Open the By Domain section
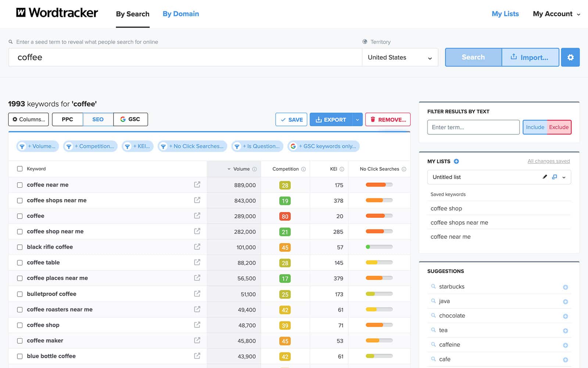This screenshot has width=588, height=368. point(180,14)
